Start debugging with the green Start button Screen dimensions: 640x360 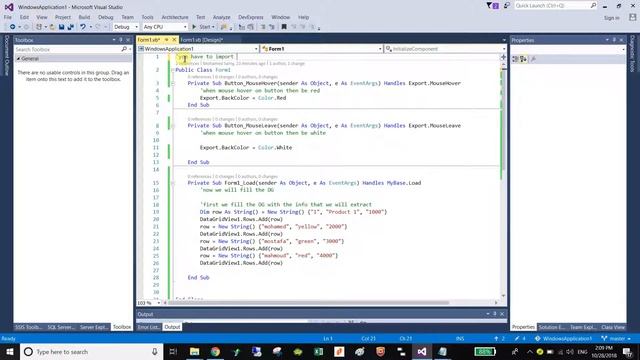201,27
